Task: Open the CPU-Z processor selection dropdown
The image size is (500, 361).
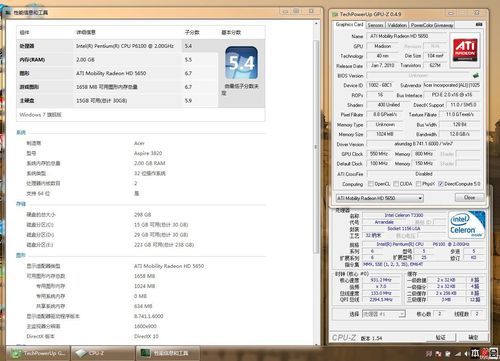Action: click(x=384, y=314)
